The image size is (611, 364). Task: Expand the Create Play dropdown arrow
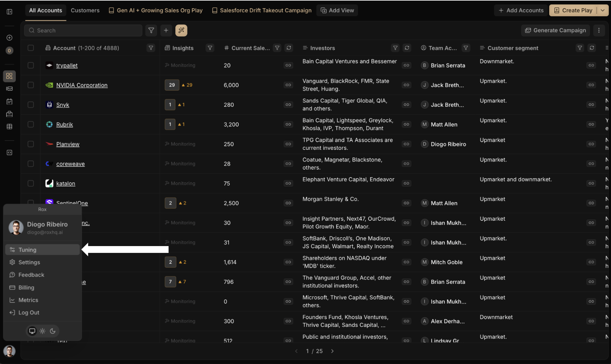click(x=603, y=10)
